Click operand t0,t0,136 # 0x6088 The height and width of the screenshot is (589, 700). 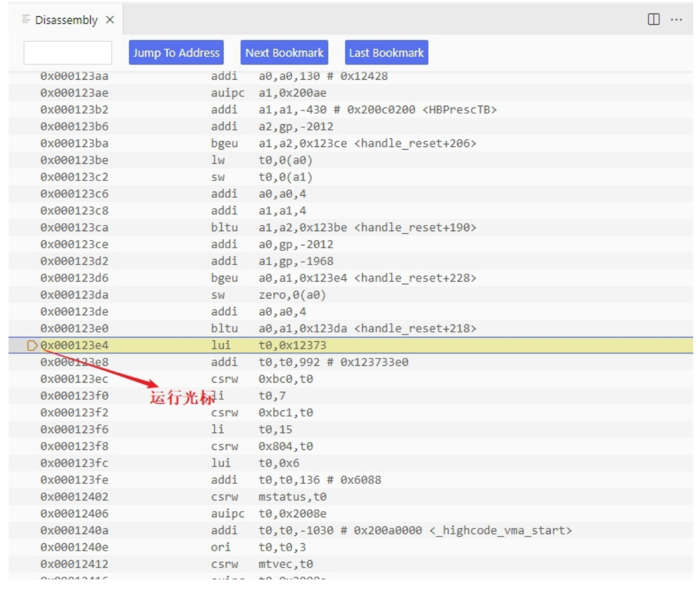tap(319, 480)
